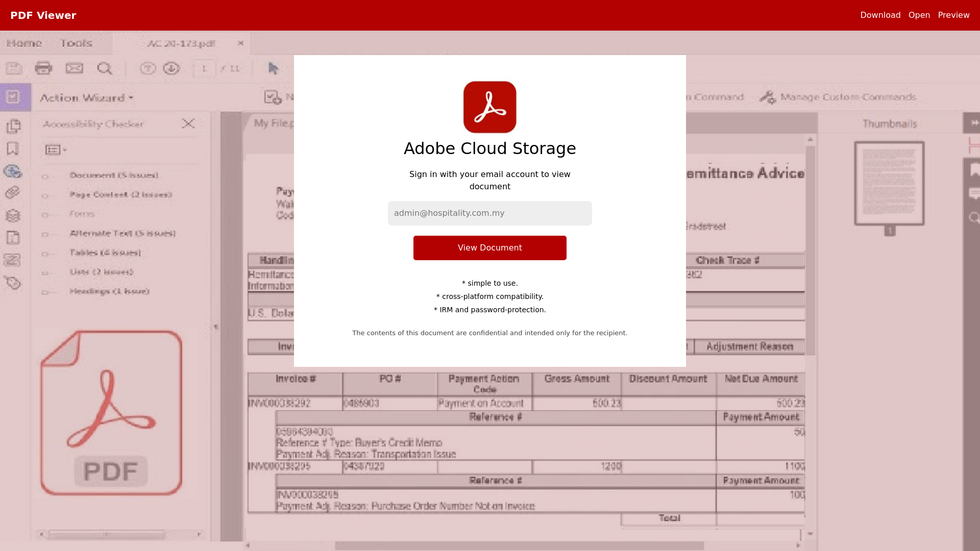Expand Alternate Text (5 issues) node
The height and width of the screenshot is (551, 980).
tap(45, 235)
